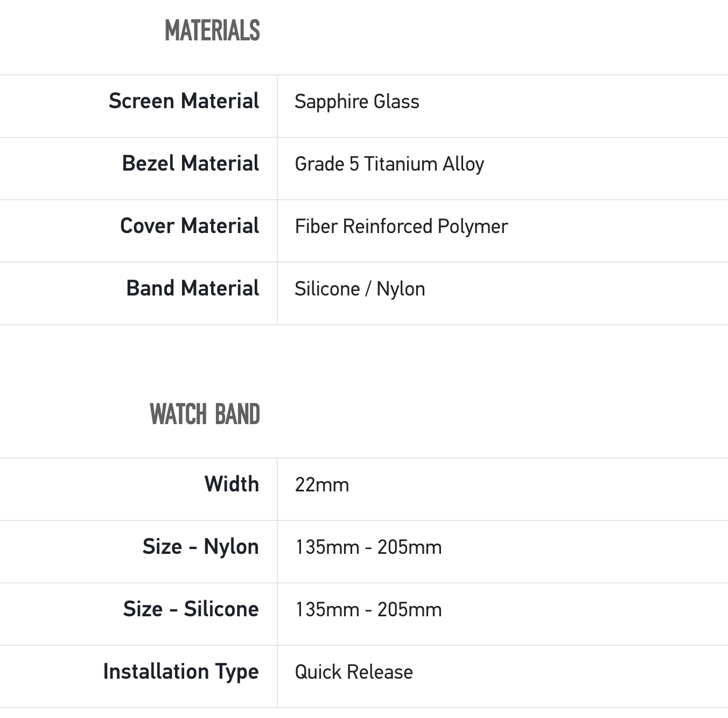Click the Band Material label
The image size is (728, 718).
(192, 288)
